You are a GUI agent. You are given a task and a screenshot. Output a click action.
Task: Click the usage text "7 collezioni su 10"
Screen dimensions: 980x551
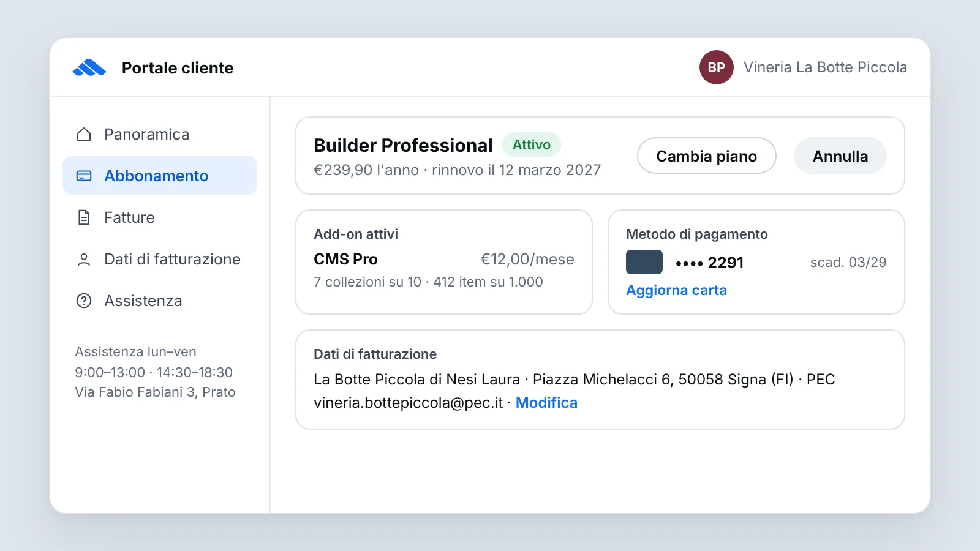click(x=367, y=282)
